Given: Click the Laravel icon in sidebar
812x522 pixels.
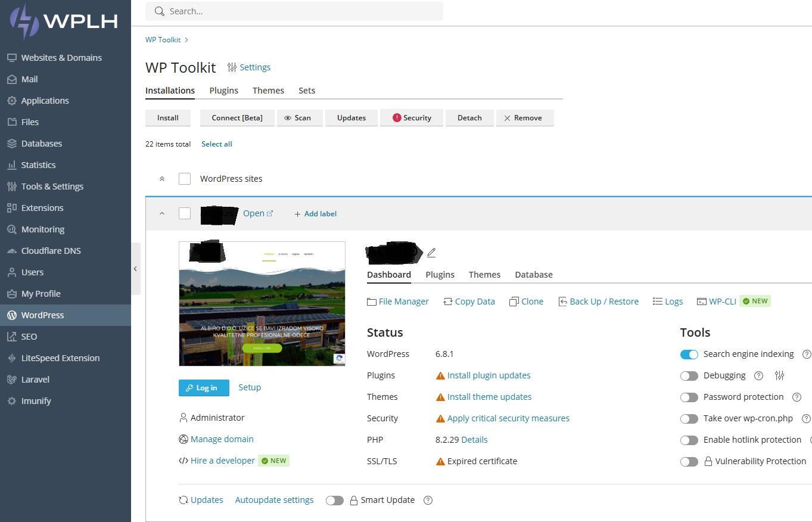Looking at the screenshot, I should tap(11, 380).
